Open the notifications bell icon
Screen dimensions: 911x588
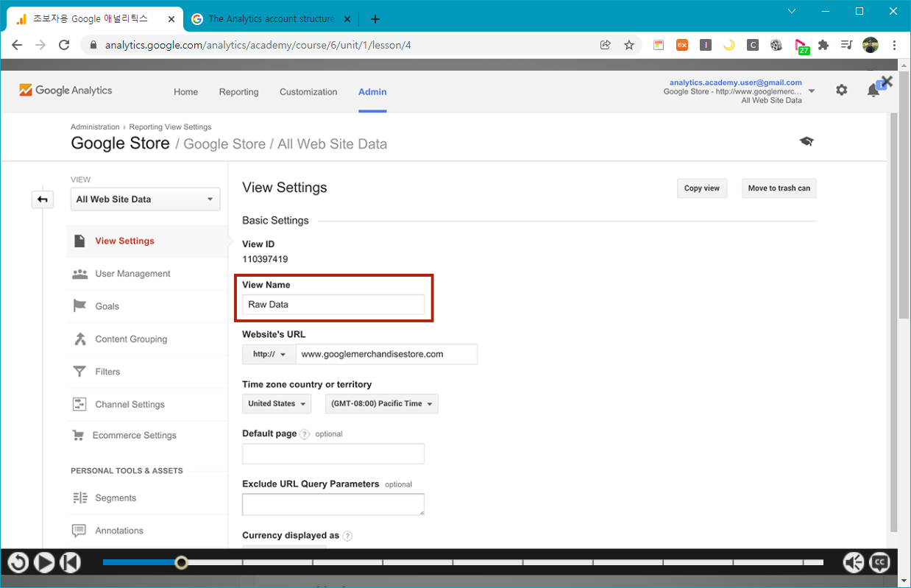point(873,91)
